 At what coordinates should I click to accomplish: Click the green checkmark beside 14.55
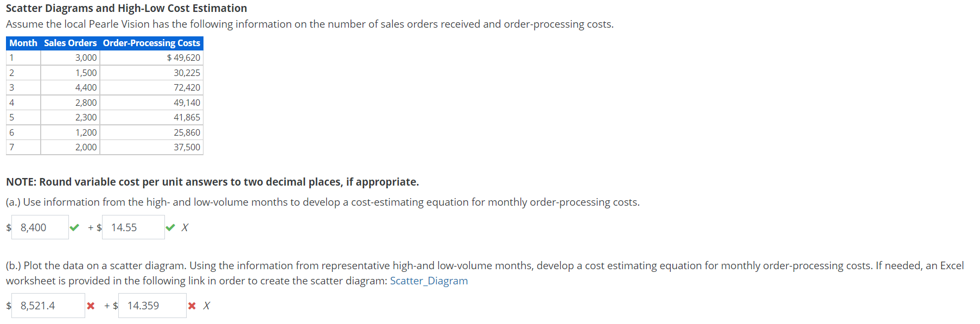[x=170, y=227]
